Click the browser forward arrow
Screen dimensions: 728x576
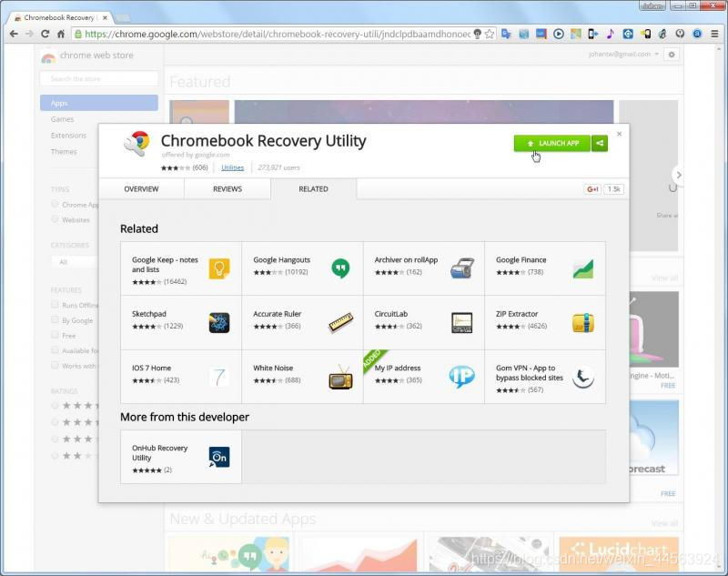[29, 34]
